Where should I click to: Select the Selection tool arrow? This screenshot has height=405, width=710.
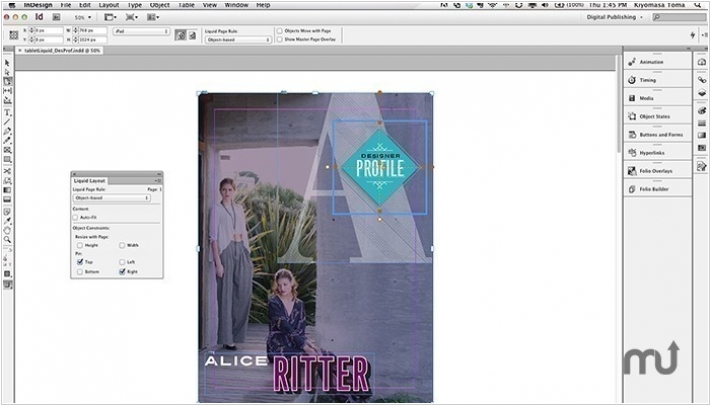[7, 63]
